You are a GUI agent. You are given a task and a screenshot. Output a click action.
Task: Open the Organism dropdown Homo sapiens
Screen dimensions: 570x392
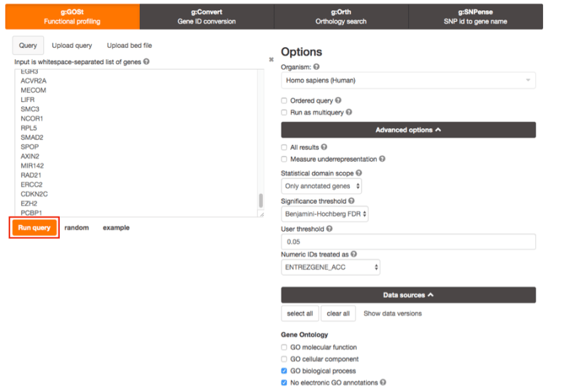click(408, 81)
